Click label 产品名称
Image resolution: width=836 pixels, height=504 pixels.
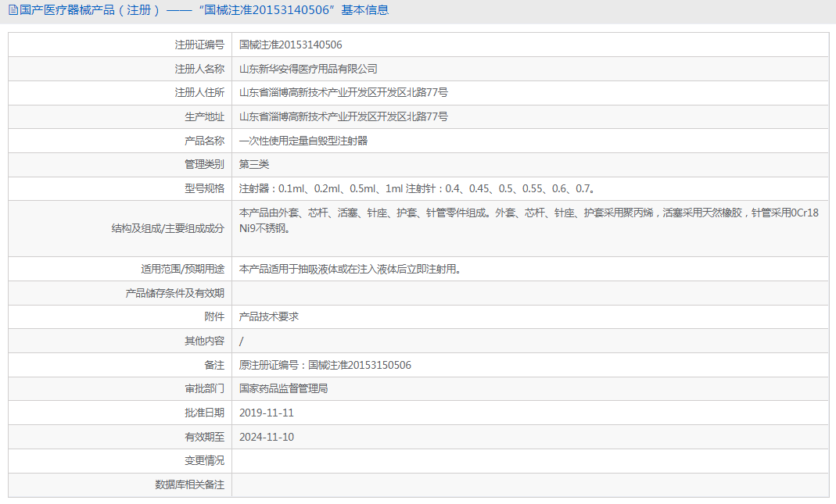(x=204, y=141)
